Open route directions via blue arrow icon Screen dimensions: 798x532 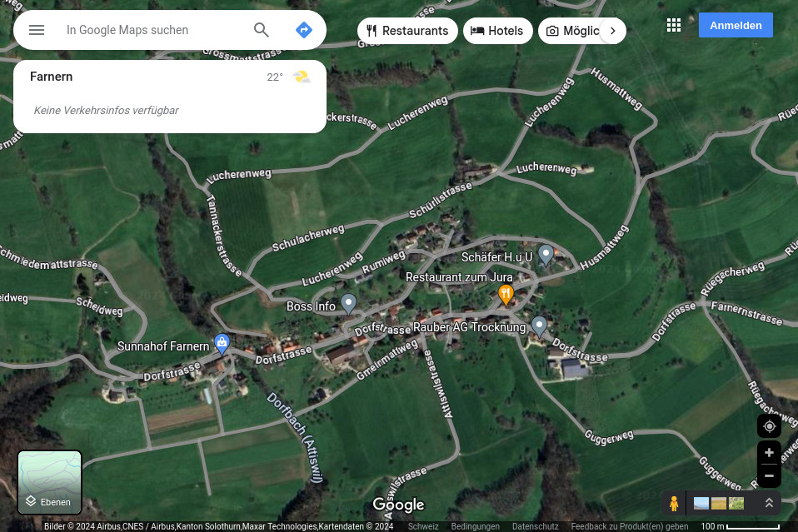304,30
